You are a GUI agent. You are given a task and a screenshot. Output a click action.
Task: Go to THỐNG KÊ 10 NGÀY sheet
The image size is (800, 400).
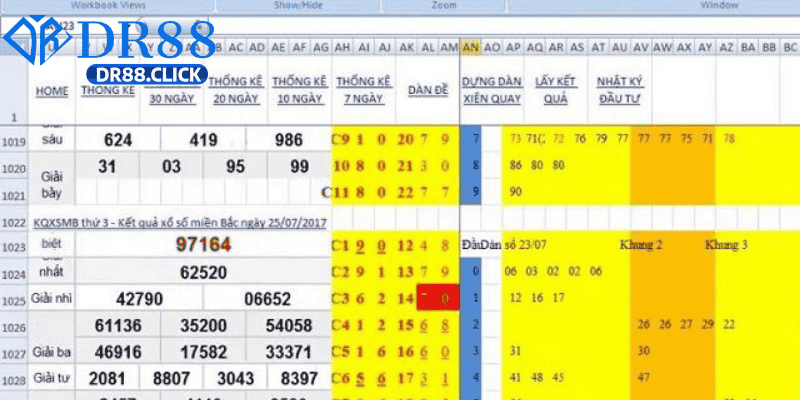pyautogui.click(x=298, y=91)
